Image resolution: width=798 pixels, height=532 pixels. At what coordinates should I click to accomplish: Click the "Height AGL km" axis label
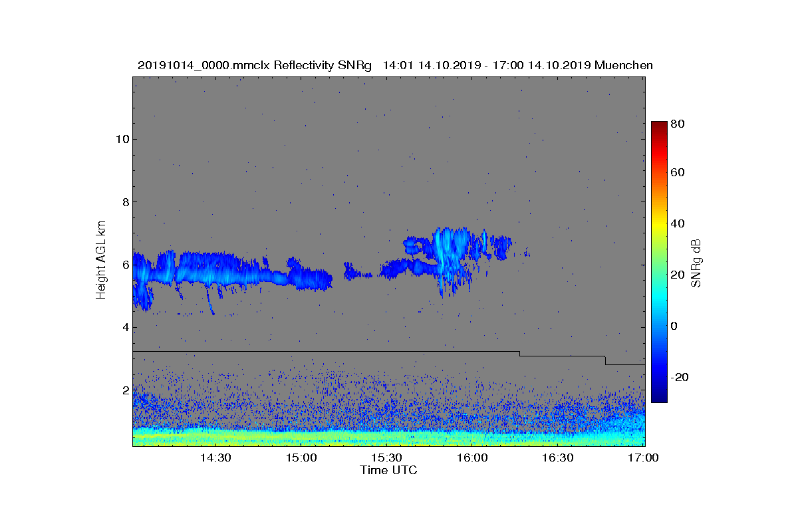101,261
